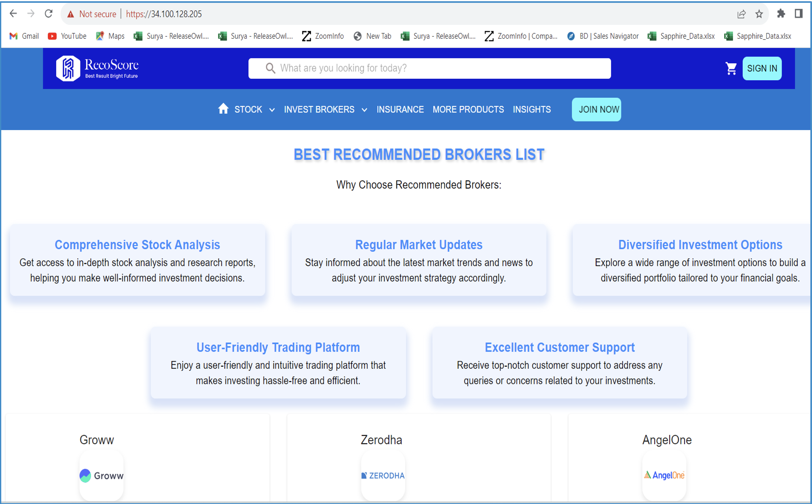
Task: Click the Excellent Customer Support card heading
Action: tap(560, 347)
